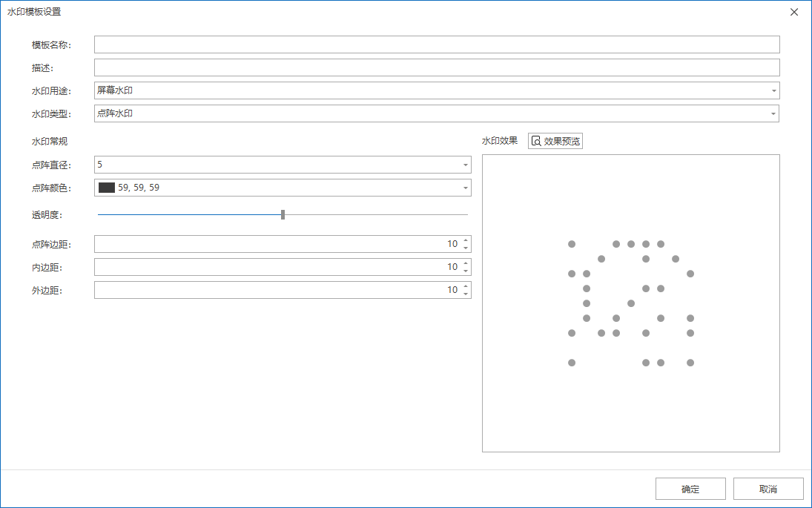Increase 点阵边距 with up arrow
This screenshot has width=812, height=508.
click(466, 240)
